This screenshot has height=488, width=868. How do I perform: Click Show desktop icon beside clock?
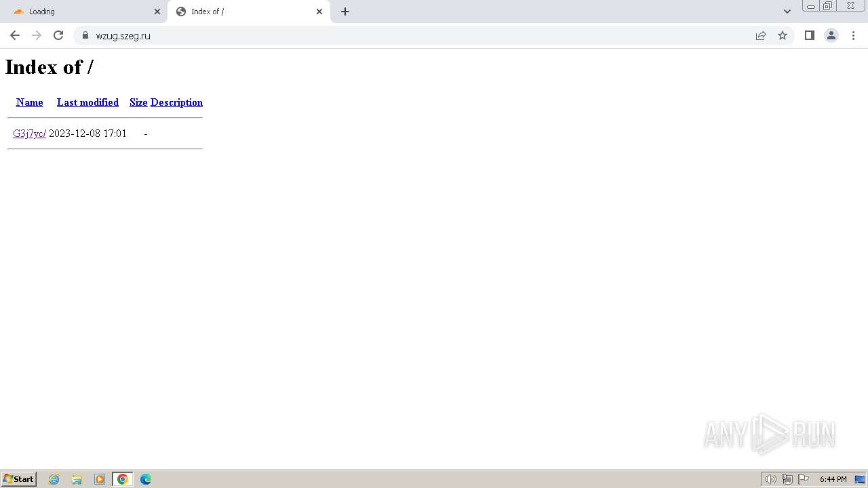[x=860, y=479]
